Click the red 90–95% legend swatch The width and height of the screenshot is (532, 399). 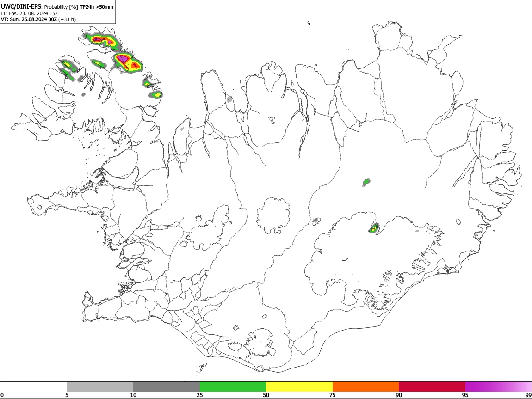[432, 387]
